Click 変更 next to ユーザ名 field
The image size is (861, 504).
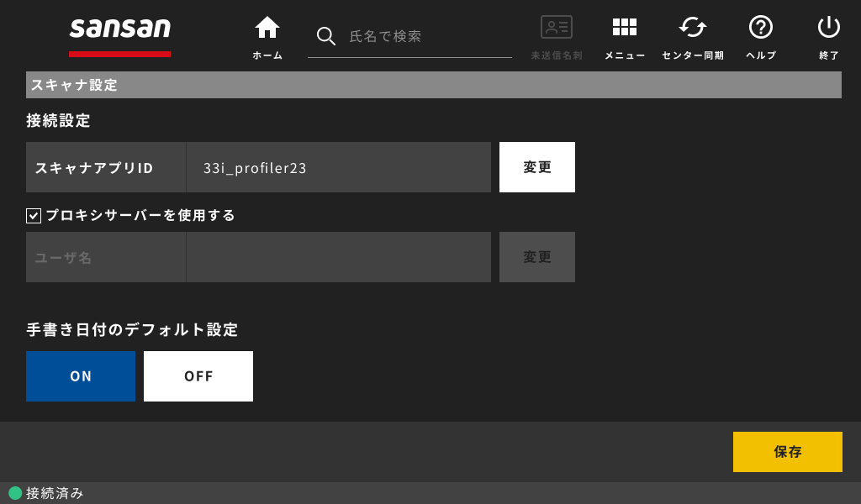click(x=537, y=257)
